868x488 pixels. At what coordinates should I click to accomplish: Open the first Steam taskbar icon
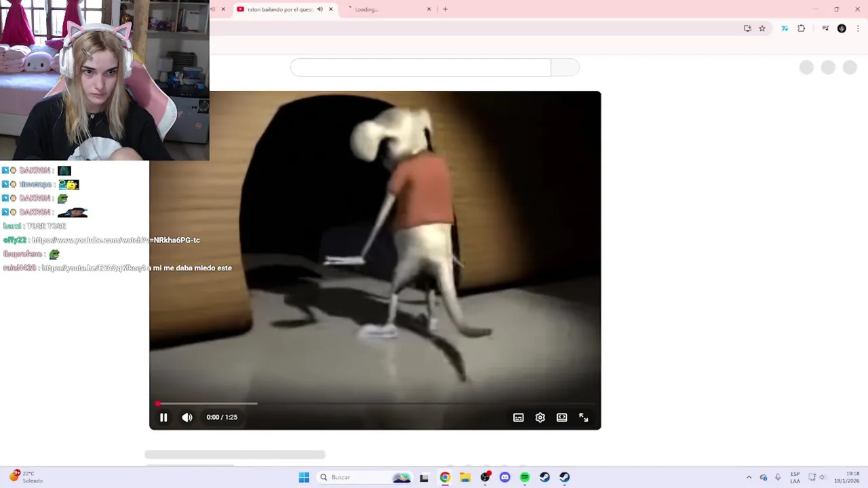[545, 477]
